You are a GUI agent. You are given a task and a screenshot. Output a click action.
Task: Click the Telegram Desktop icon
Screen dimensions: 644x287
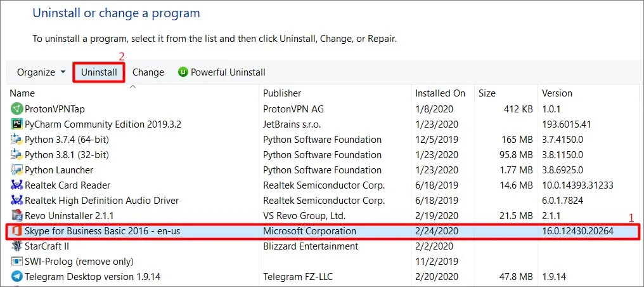(x=16, y=276)
